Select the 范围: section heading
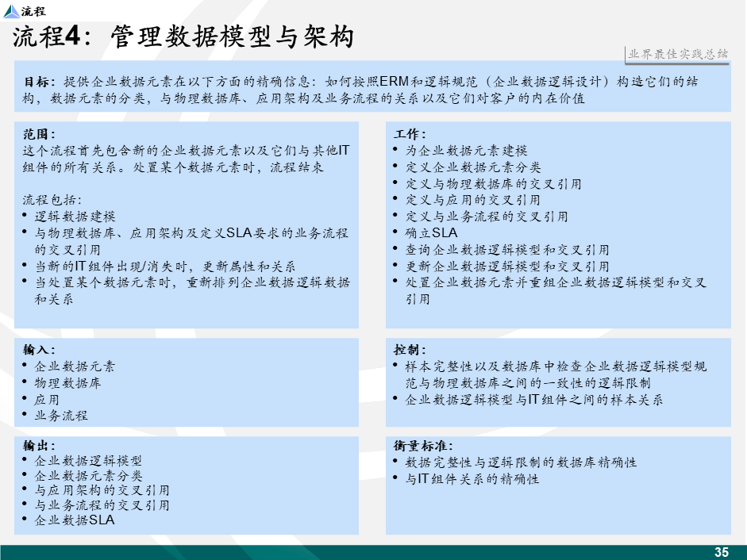 pyautogui.click(x=39, y=134)
